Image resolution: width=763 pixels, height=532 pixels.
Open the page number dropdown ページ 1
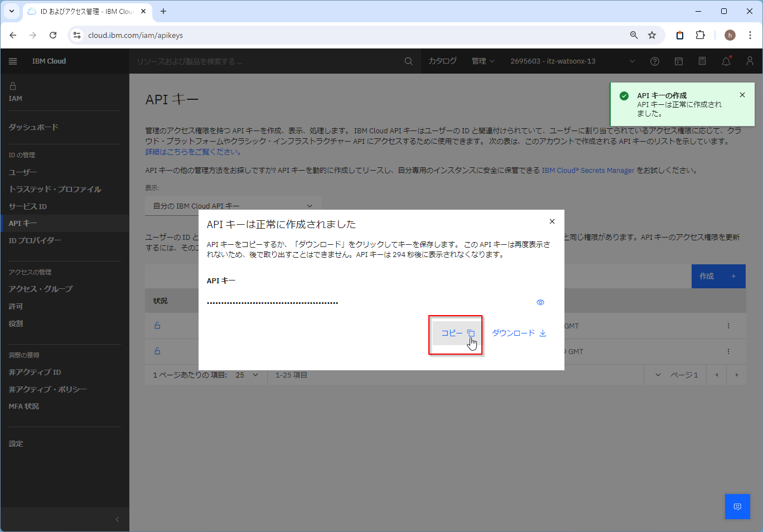click(x=677, y=375)
